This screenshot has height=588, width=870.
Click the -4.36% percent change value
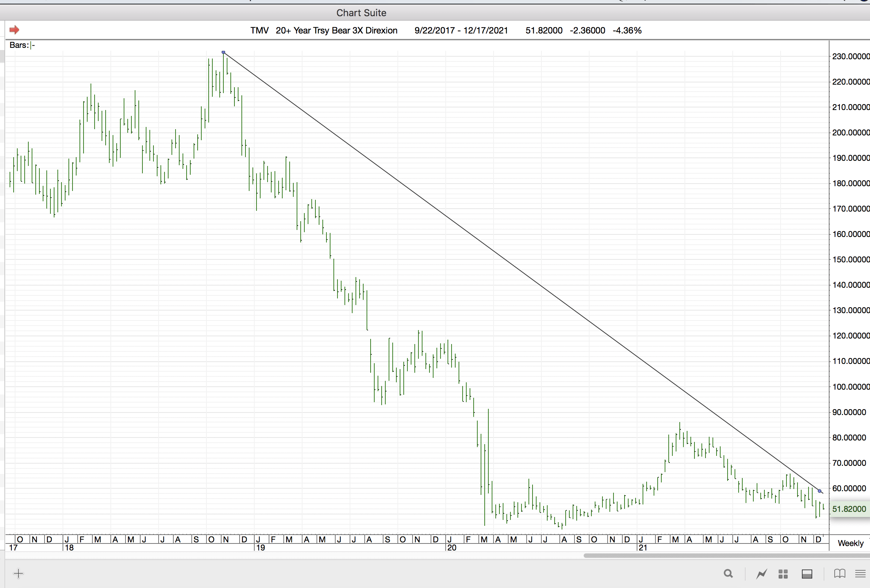[x=627, y=30]
